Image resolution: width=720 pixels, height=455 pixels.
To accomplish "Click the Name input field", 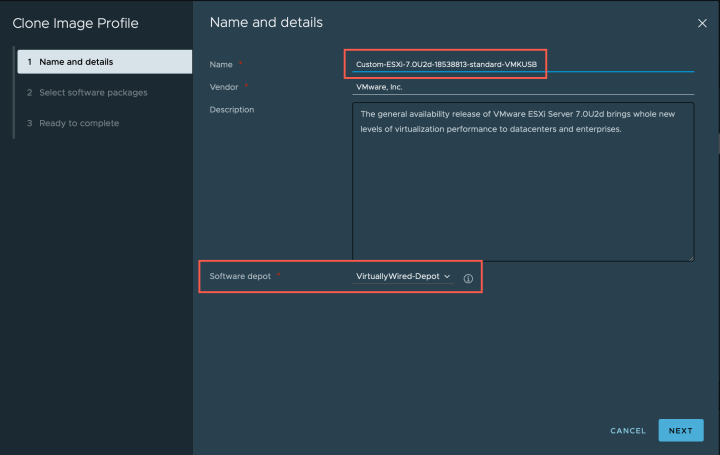I will [x=523, y=64].
